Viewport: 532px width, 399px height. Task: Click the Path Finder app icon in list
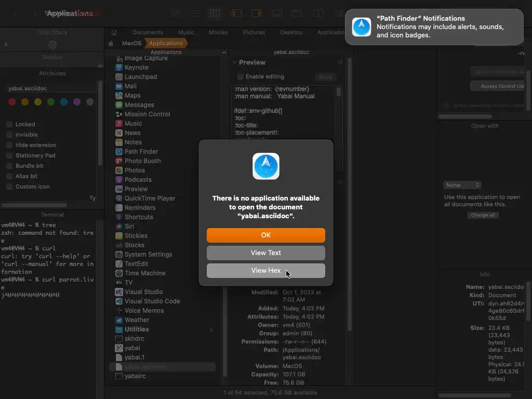coord(119,152)
